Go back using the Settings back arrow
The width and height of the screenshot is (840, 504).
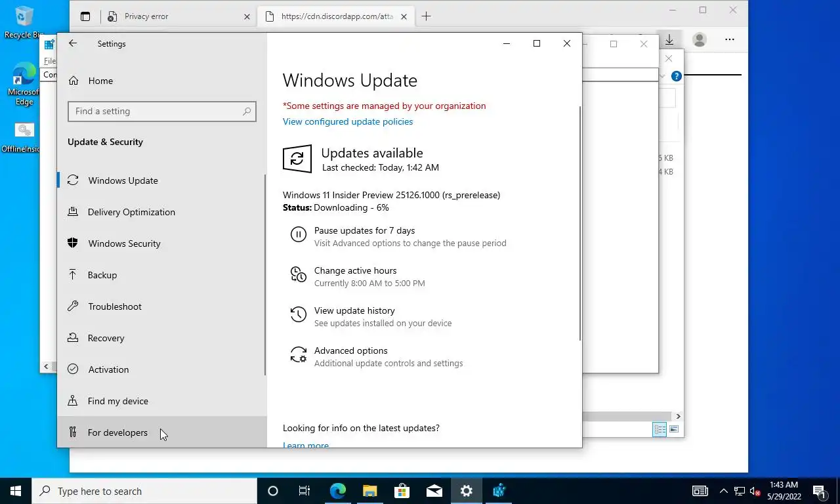pos(73,43)
